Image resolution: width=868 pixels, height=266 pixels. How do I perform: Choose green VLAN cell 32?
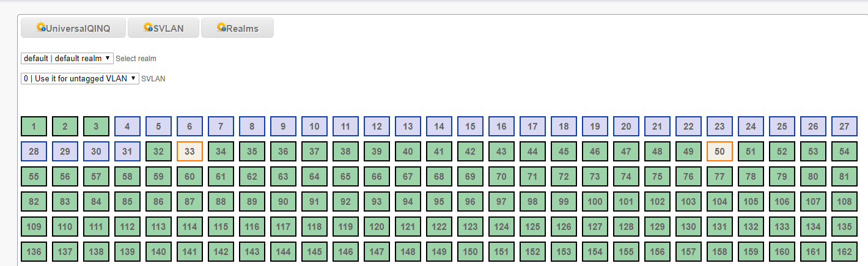click(158, 152)
